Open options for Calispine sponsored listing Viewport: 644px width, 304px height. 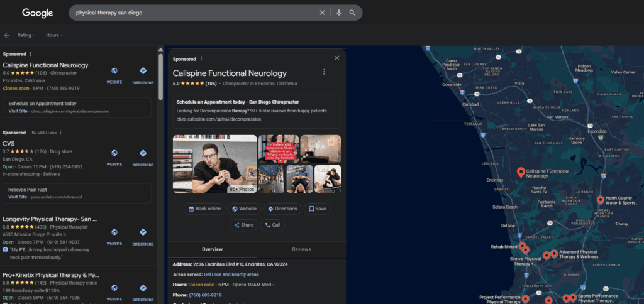[x=30, y=54]
